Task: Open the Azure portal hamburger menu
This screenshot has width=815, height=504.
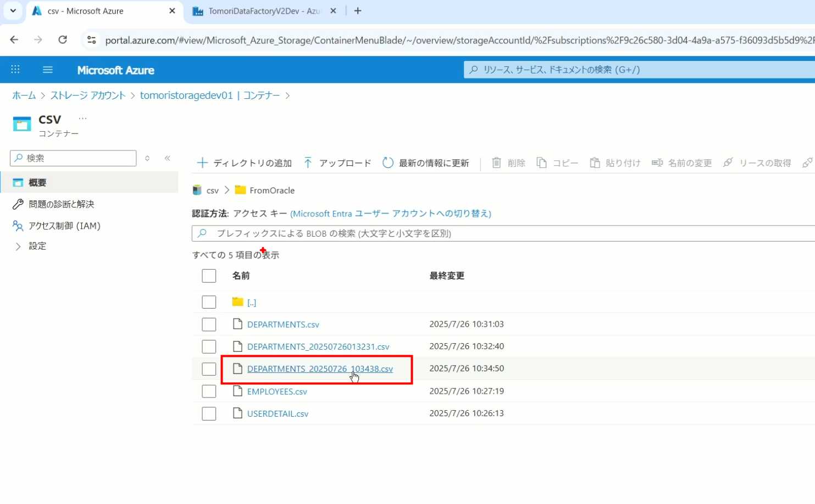Action: (x=48, y=70)
